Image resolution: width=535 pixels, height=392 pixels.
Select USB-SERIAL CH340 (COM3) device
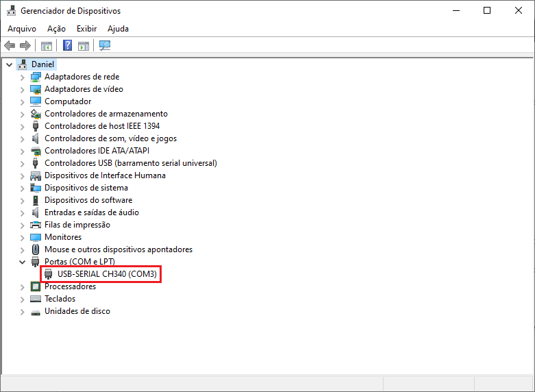[x=107, y=274]
